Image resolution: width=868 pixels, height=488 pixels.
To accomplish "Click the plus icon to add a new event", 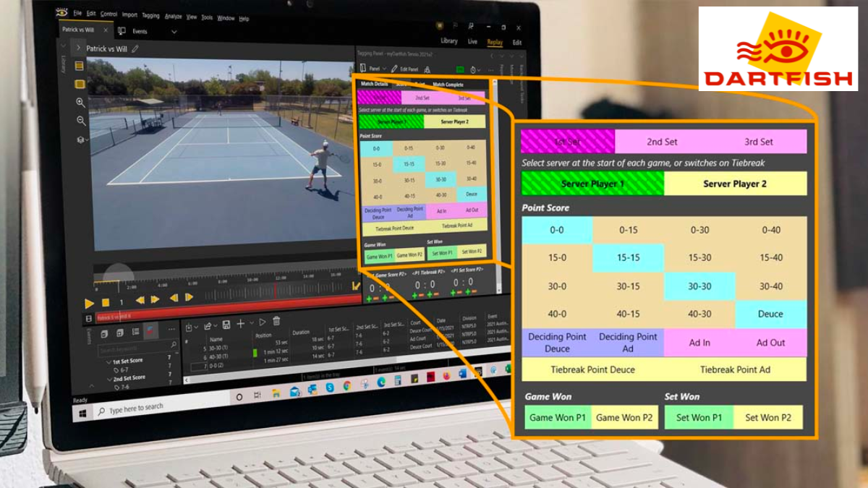I will tap(241, 323).
